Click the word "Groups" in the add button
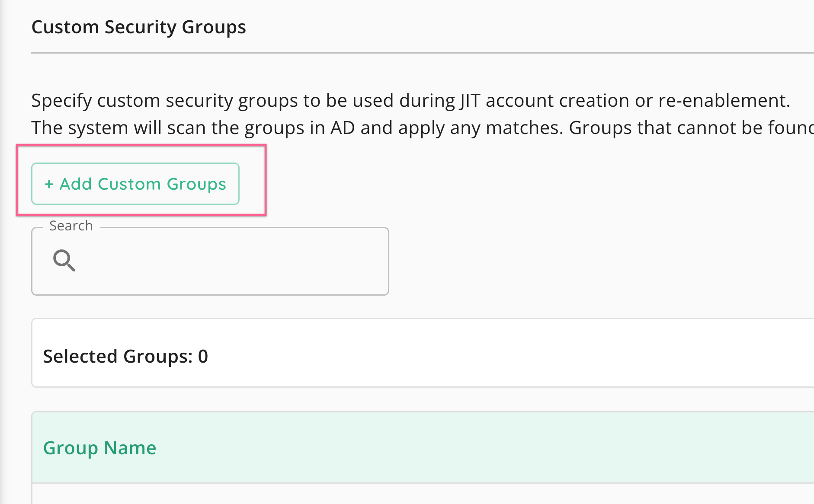Image resolution: width=814 pixels, height=504 pixels. tap(196, 184)
